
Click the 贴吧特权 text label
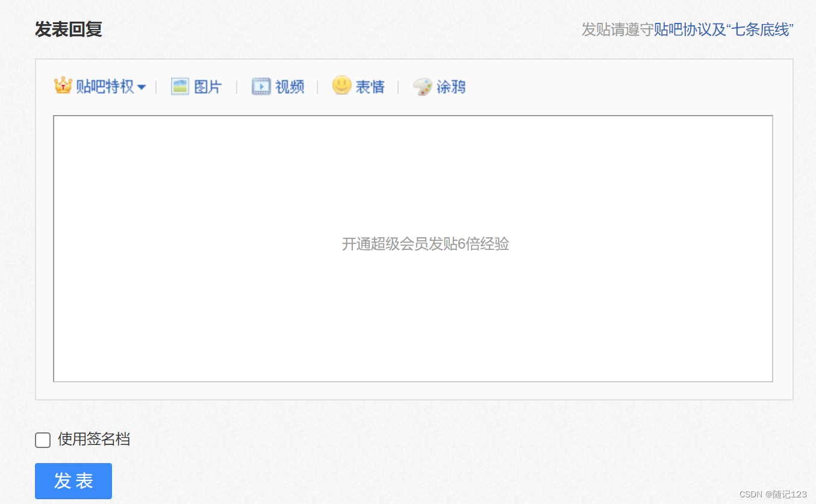click(105, 87)
